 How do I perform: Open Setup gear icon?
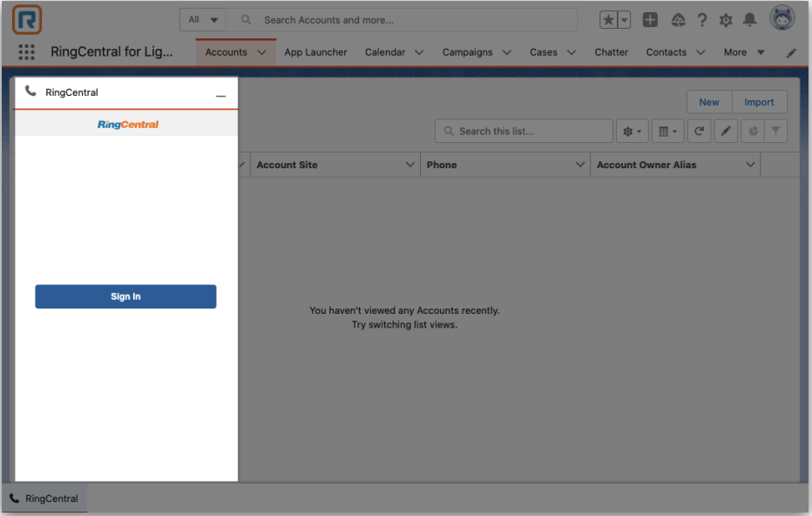(x=726, y=20)
